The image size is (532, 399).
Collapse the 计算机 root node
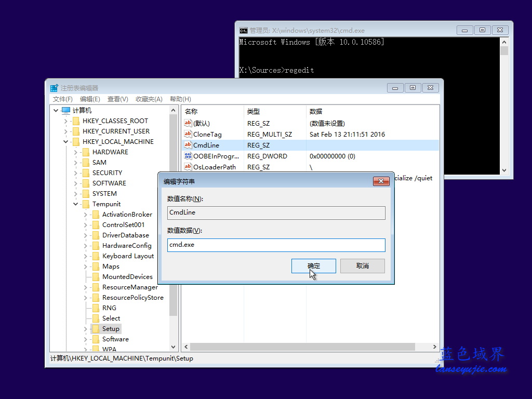(x=56, y=110)
